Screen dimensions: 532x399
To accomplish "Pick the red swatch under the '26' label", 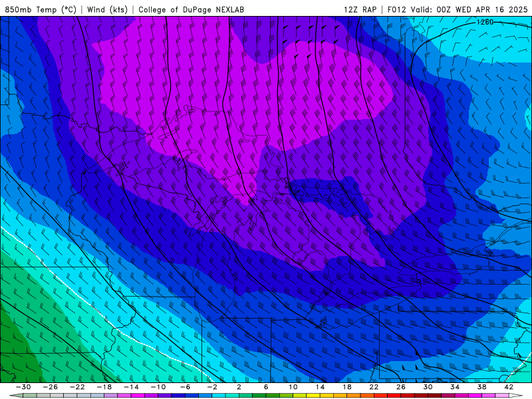I will pyautogui.click(x=394, y=395).
